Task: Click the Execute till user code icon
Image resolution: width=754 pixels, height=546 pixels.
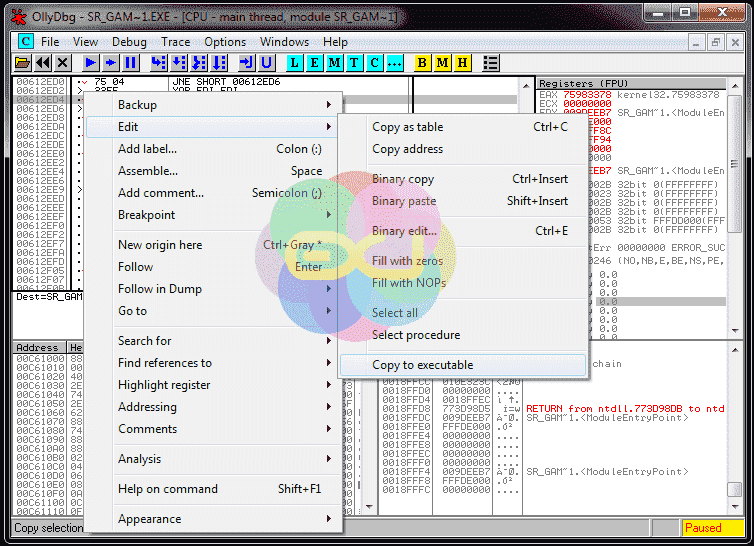Action: pyautogui.click(x=266, y=63)
